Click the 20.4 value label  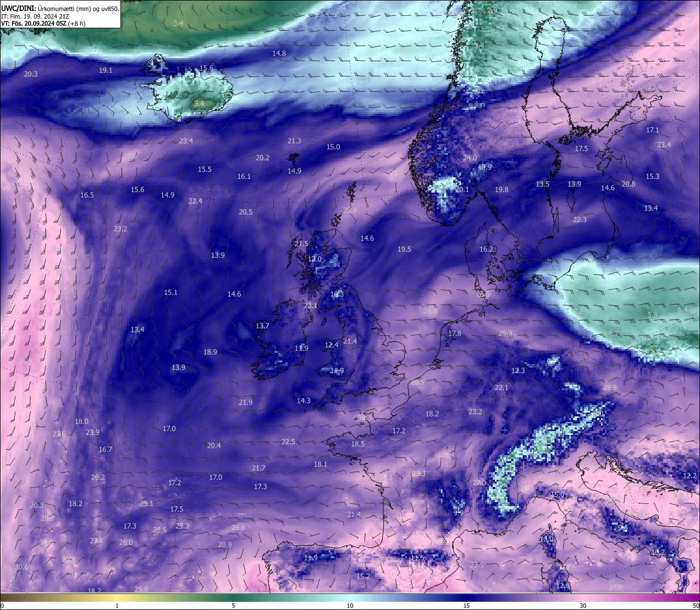tap(214, 446)
